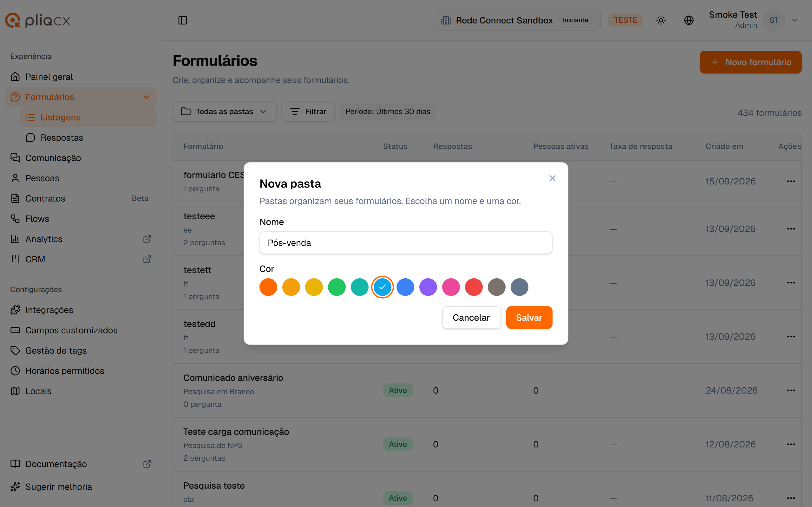The height and width of the screenshot is (507, 812).
Task: Expand the Todas as pastas dropdown
Action: 224,111
